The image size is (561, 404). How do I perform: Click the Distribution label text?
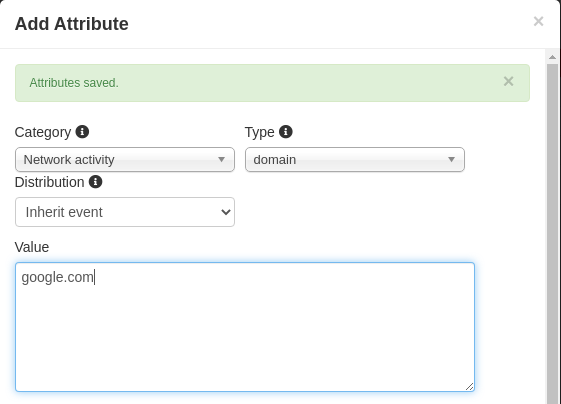coord(49,182)
